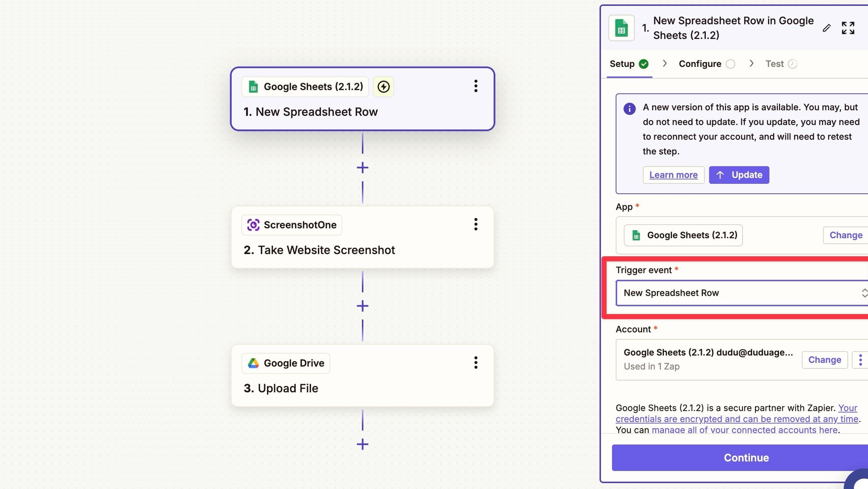Add a step after Take Website Screenshot

363,306
